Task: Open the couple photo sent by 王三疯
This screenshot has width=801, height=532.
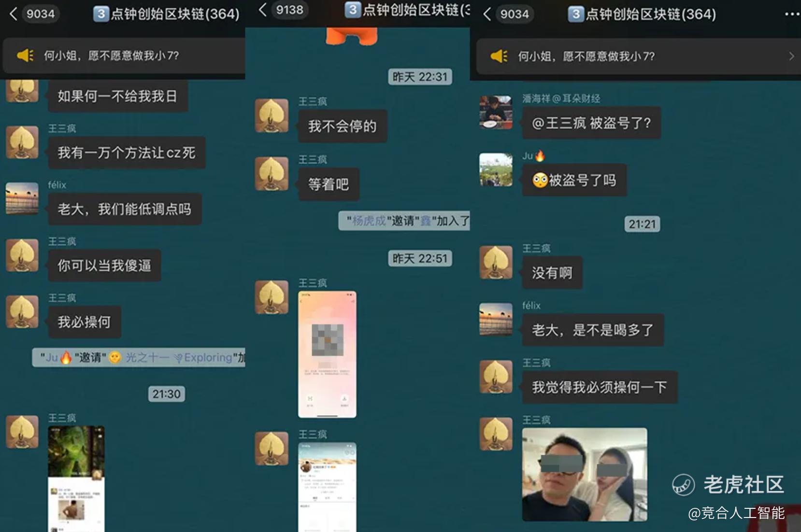Action: [x=585, y=474]
